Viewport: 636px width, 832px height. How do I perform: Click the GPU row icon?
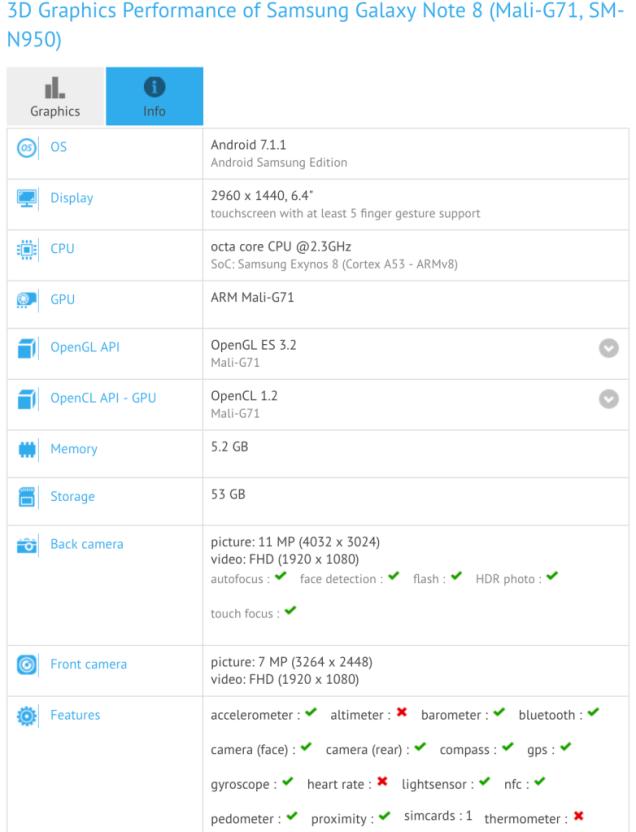click(x=27, y=299)
